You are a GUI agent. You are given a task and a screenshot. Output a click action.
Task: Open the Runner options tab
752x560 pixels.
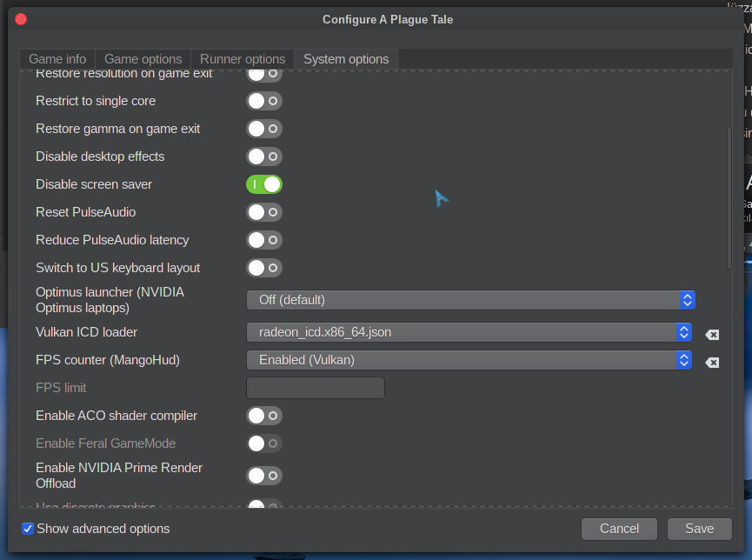[243, 59]
